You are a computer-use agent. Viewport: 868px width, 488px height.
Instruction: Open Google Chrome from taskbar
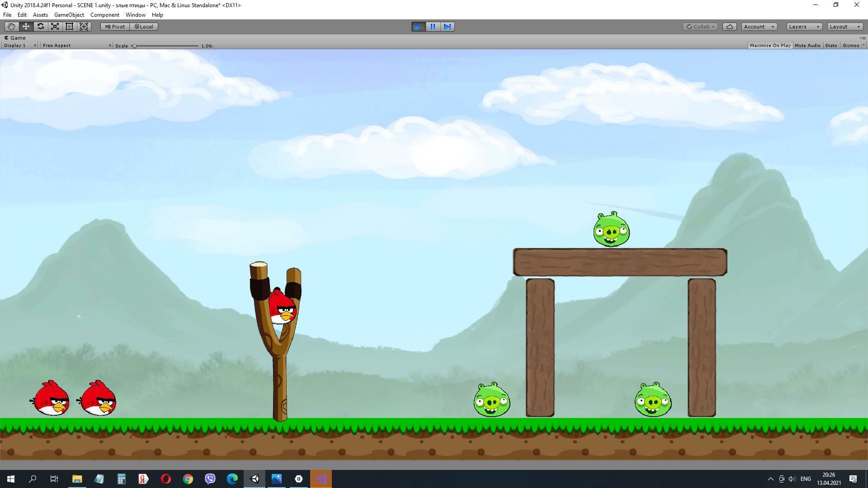[188, 479]
